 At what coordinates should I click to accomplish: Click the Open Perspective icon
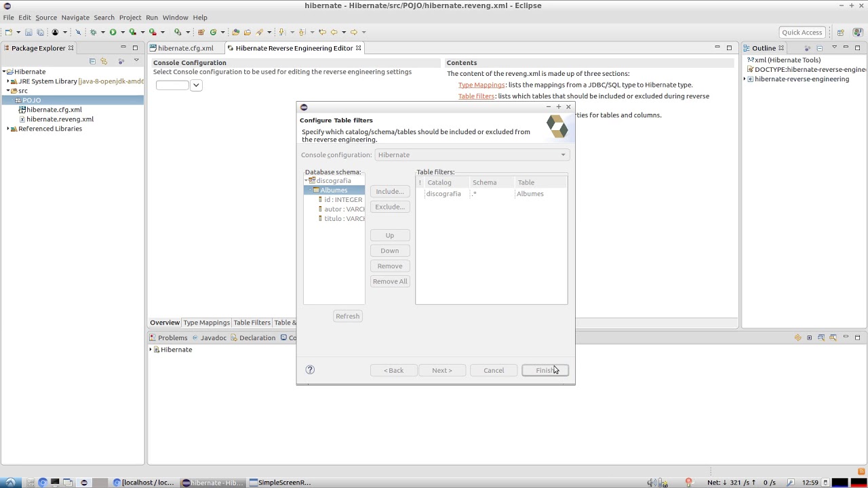click(840, 32)
